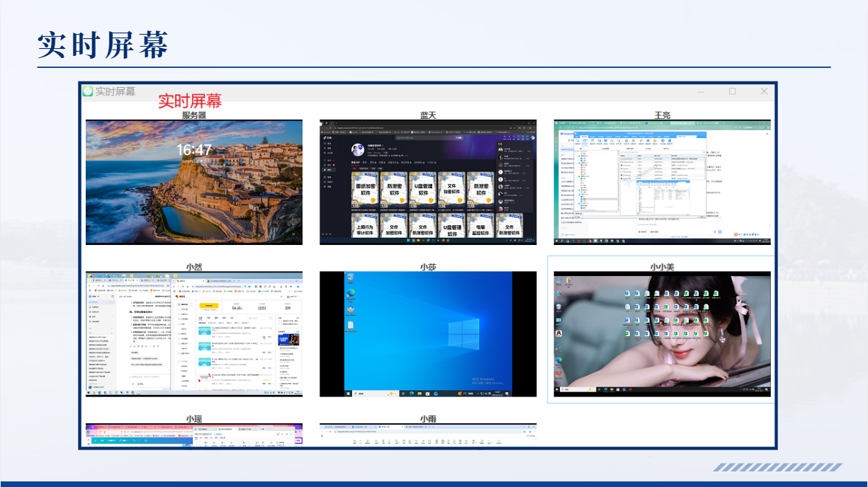Open the 服务器 screen thumbnail

click(193, 182)
